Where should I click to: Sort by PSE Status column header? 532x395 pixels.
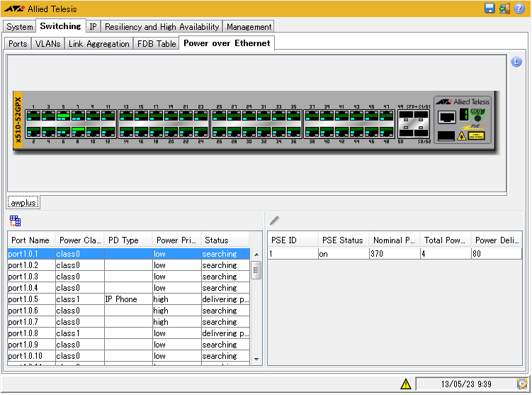pos(344,240)
